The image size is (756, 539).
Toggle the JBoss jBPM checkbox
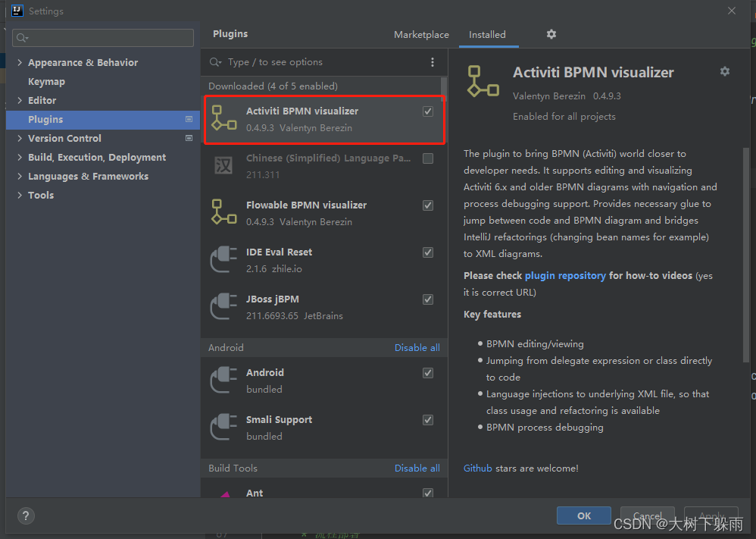pyautogui.click(x=428, y=299)
